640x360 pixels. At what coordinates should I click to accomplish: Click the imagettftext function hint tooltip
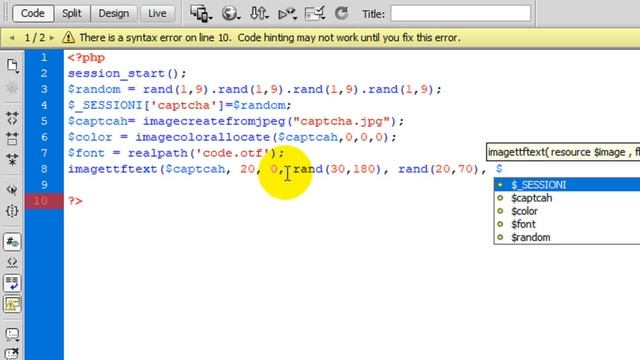(563, 152)
